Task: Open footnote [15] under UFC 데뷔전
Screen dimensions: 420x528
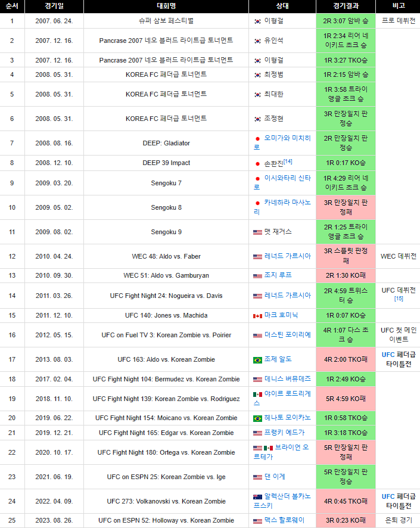Action: pyautogui.click(x=399, y=299)
